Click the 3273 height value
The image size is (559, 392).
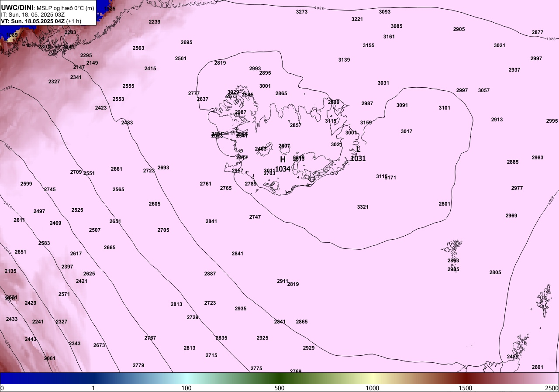tap(302, 12)
